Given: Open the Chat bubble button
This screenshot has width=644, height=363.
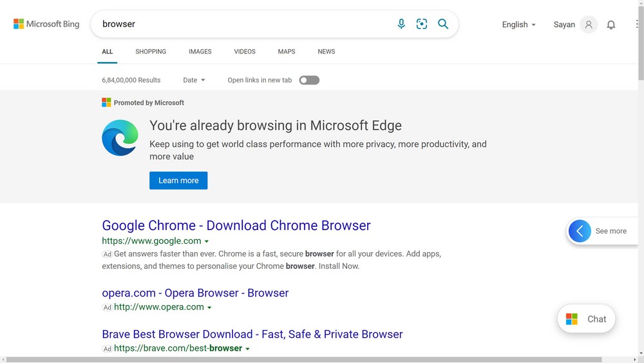Looking at the screenshot, I should [x=586, y=319].
